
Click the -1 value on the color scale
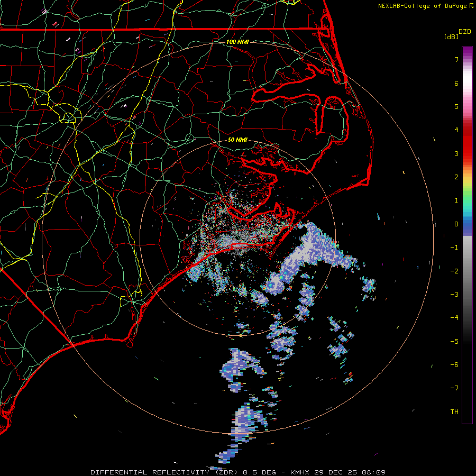tap(454, 248)
